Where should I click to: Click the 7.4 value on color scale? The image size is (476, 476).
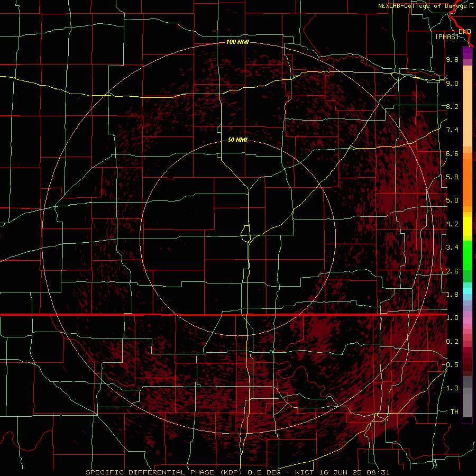click(x=452, y=130)
